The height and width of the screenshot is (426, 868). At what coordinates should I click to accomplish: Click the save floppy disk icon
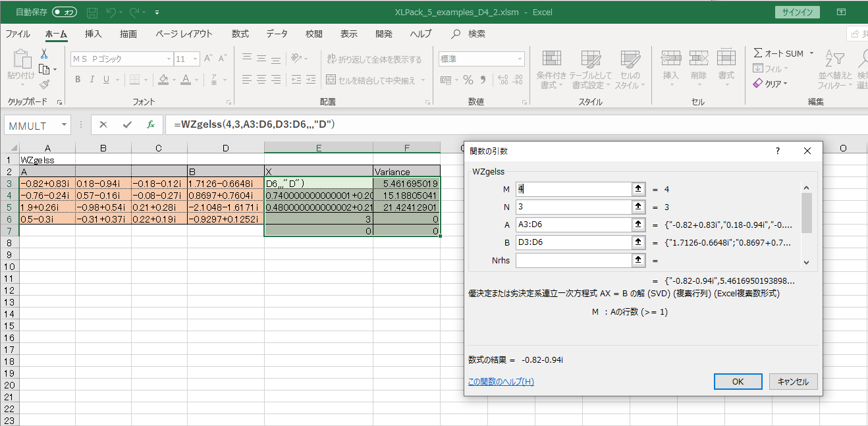point(92,13)
